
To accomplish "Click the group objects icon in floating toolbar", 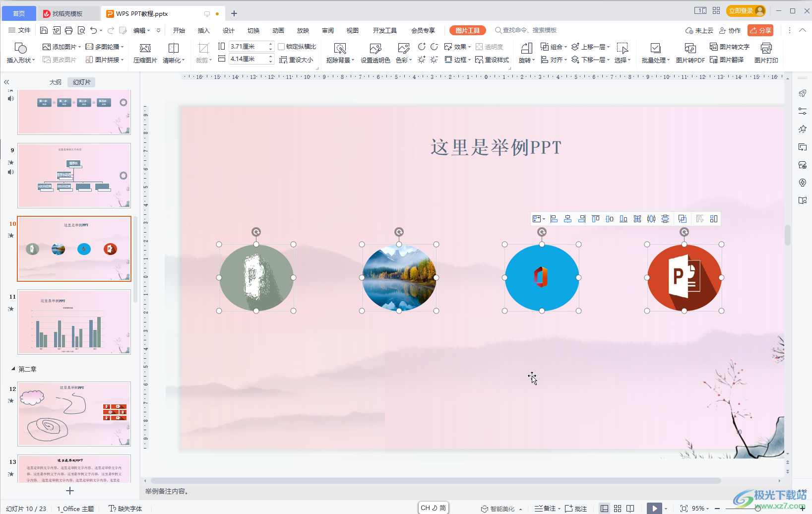I will (x=683, y=219).
